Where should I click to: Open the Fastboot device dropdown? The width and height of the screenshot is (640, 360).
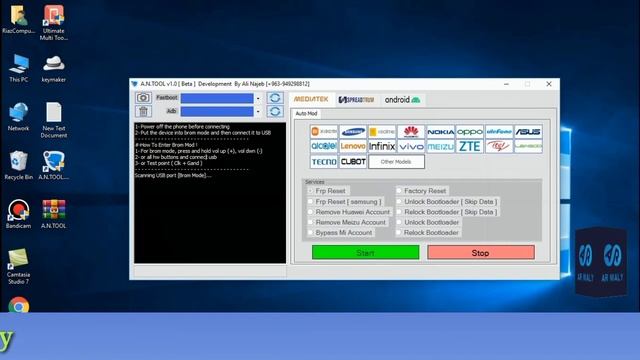point(258,98)
